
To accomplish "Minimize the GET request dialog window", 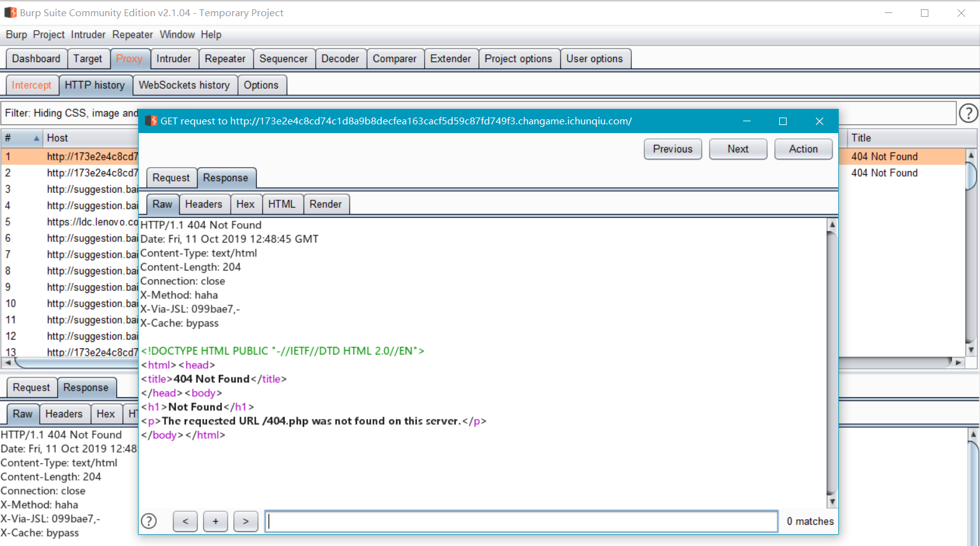I will click(x=747, y=121).
